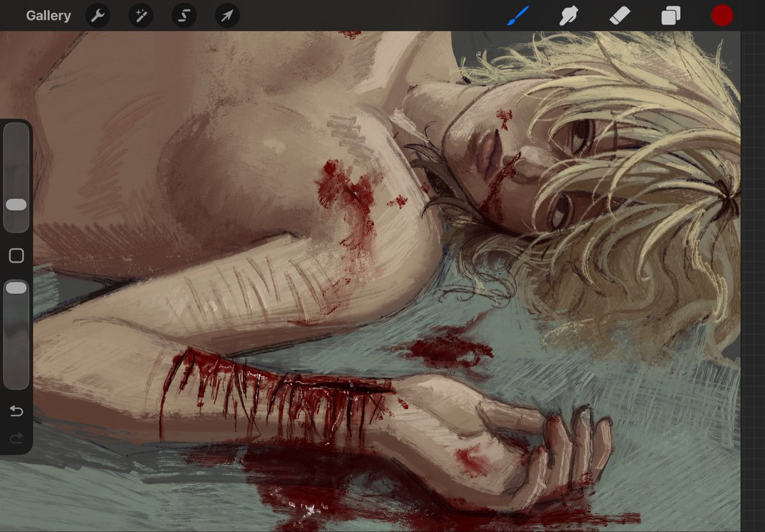Open the red color swatch picker
Image resolution: width=765 pixels, height=532 pixels.
[x=722, y=15]
